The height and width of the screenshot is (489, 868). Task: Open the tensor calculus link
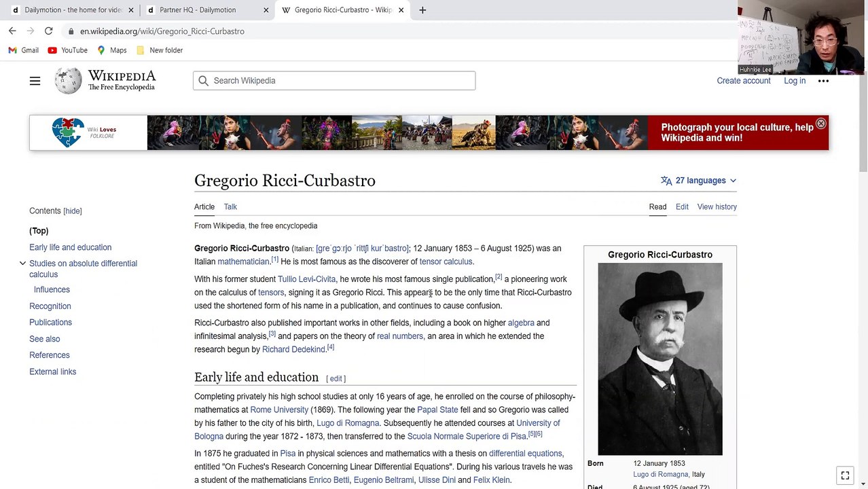click(x=446, y=261)
